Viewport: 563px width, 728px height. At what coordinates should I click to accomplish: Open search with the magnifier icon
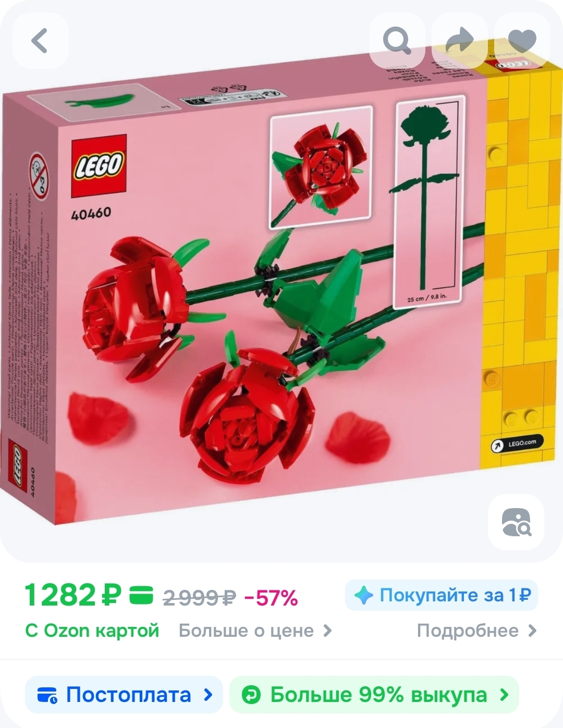[397, 41]
